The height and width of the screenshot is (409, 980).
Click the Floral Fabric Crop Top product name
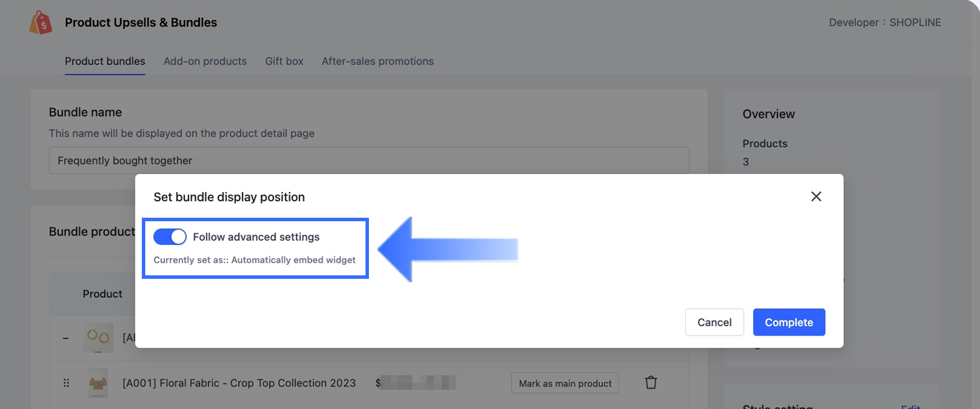click(x=239, y=383)
